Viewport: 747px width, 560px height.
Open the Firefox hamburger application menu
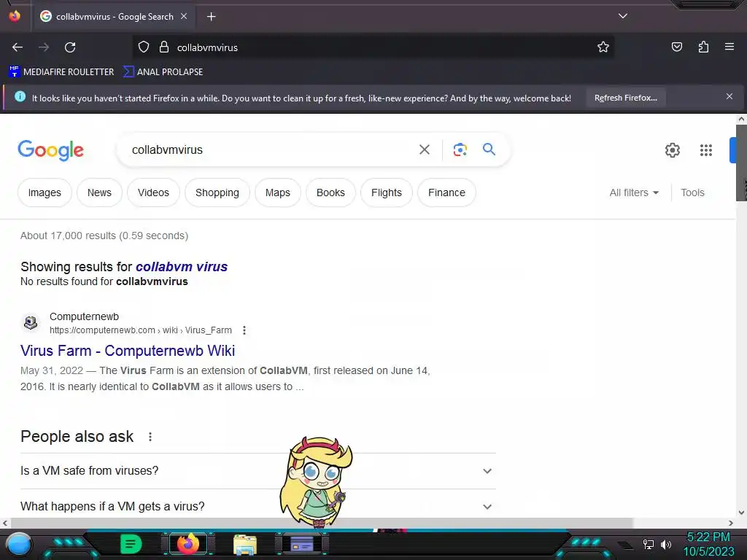pyautogui.click(x=729, y=47)
